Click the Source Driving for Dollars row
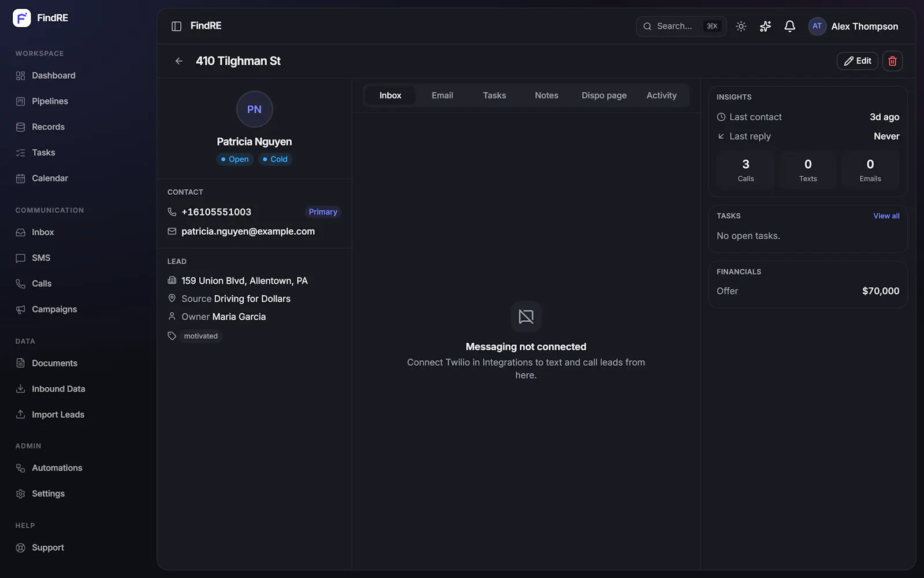The width and height of the screenshot is (924, 578). pyautogui.click(x=229, y=299)
